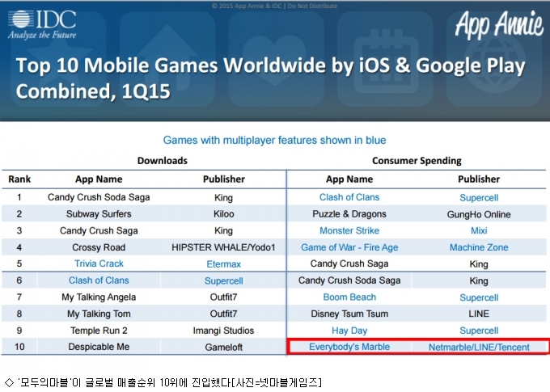This screenshot has height=392, width=550.
Task: Click the Outfit7 publisher for My Talking Angela
Action: [x=224, y=297]
